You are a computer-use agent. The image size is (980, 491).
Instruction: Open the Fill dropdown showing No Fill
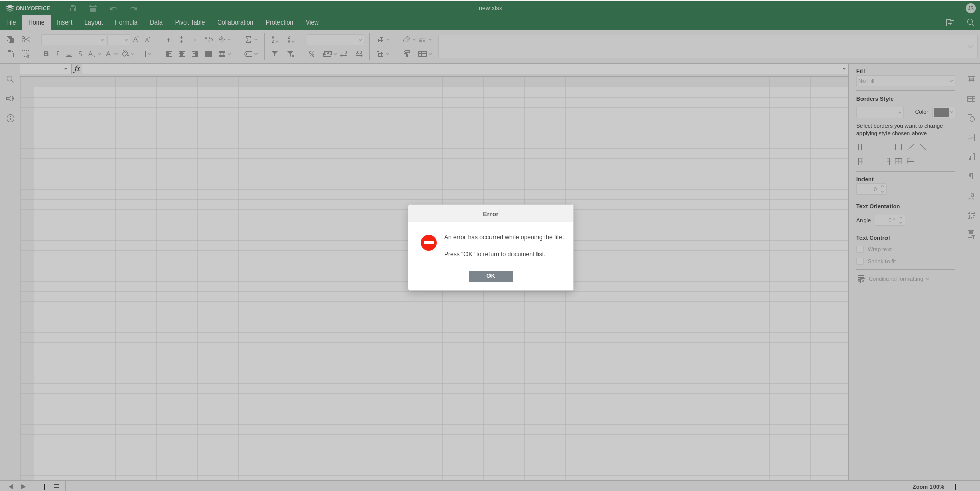click(904, 81)
